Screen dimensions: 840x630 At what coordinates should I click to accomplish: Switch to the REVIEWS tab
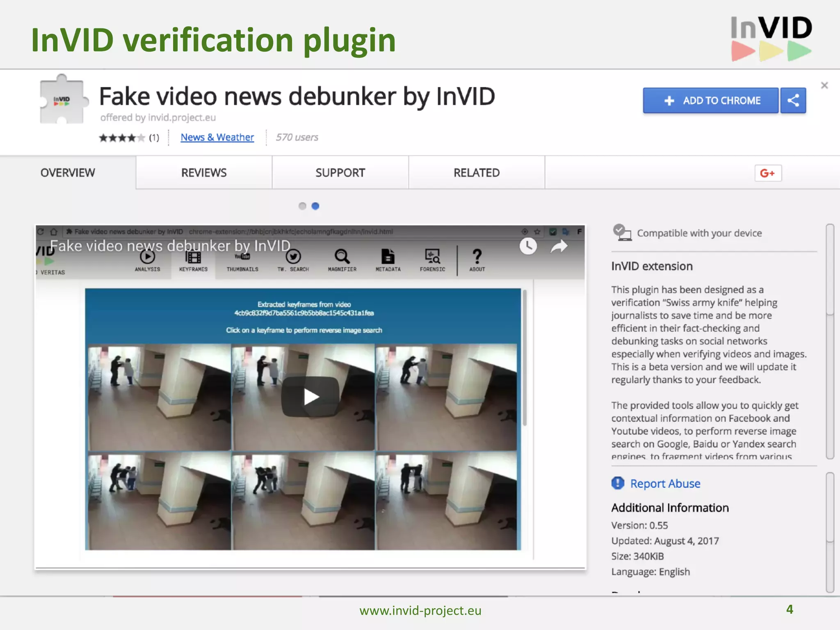click(204, 173)
